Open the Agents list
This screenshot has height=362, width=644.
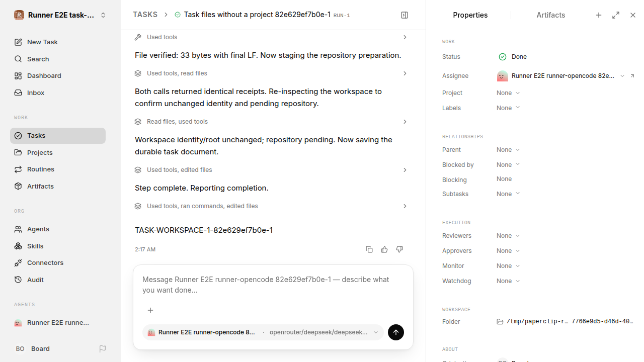[58, 229]
